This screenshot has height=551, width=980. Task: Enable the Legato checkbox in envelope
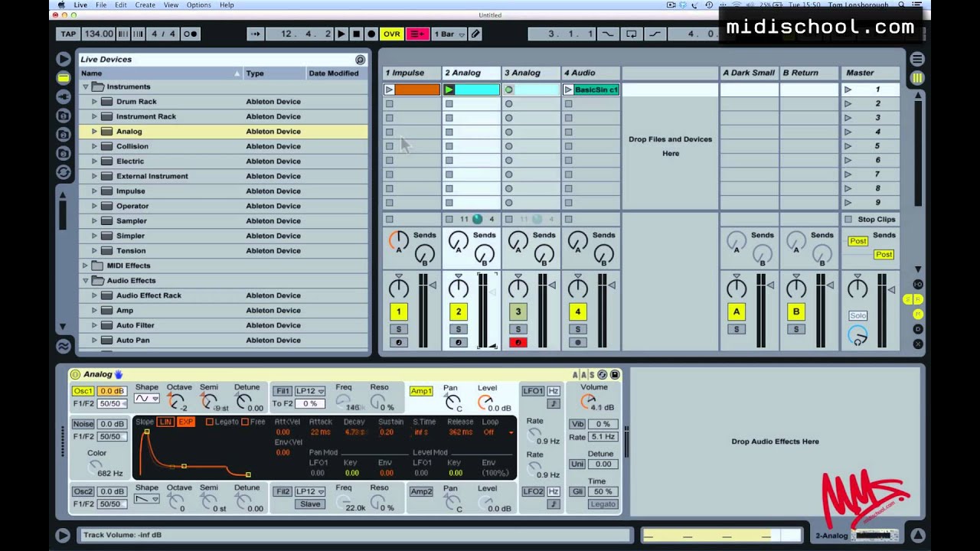(x=209, y=422)
